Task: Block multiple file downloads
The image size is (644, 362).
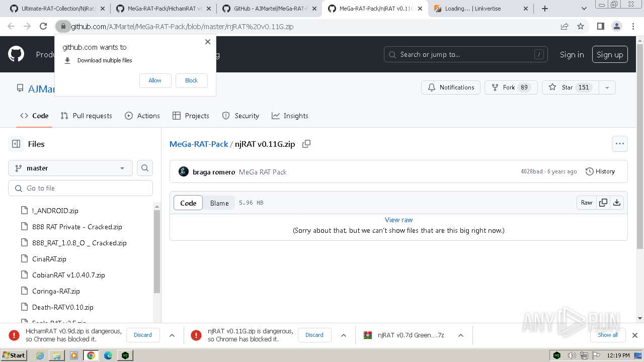Action: point(191,80)
